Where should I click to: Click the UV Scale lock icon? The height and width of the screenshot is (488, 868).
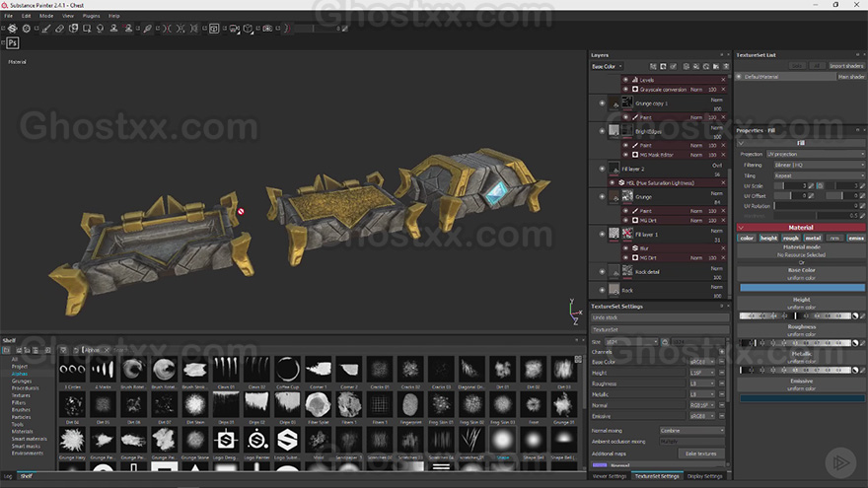pos(820,186)
